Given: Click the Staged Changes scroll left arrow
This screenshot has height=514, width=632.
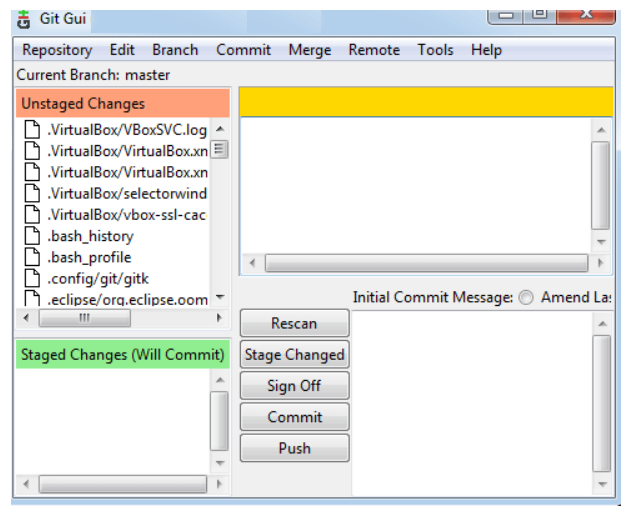Looking at the screenshot, I should coord(26,484).
